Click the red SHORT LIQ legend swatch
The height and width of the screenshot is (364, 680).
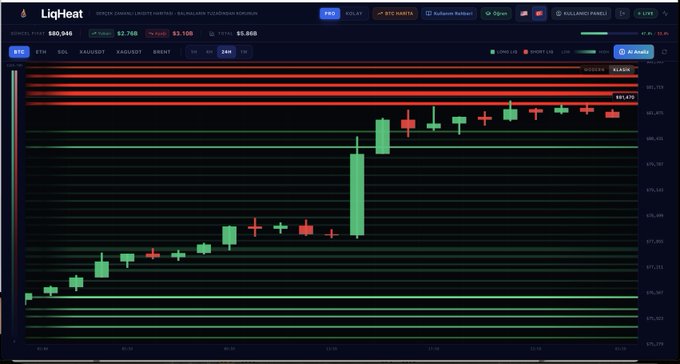click(526, 52)
